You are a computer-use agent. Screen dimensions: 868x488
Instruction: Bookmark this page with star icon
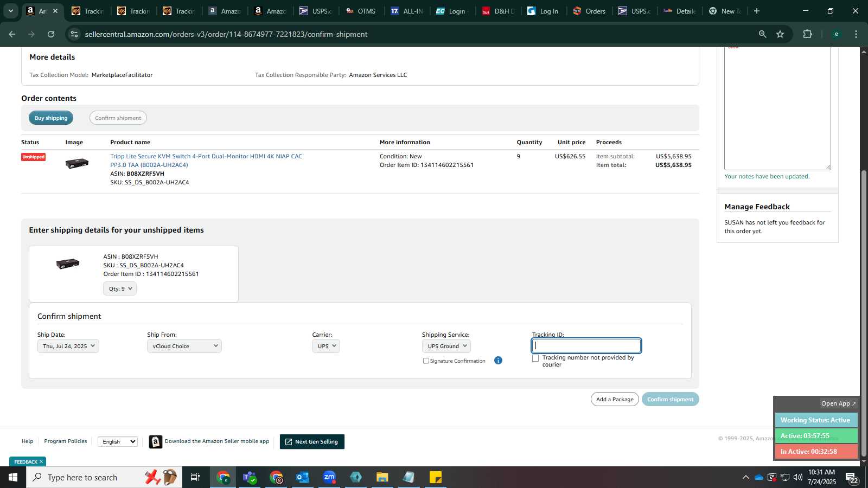click(x=780, y=34)
